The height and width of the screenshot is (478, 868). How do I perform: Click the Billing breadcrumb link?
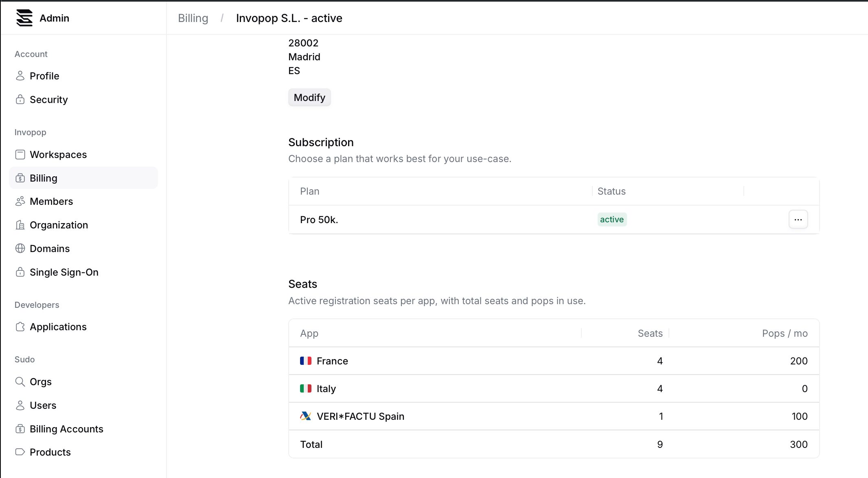tap(193, 18)
